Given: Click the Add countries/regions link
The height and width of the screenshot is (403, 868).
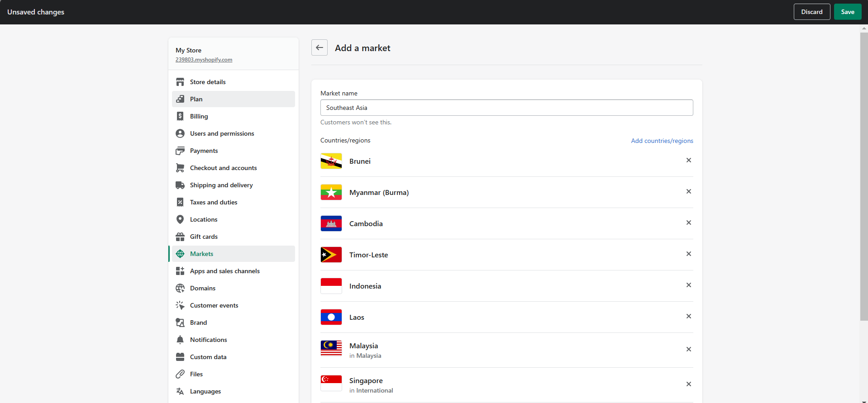Looking at the screenshot, I should pos(662,141).
